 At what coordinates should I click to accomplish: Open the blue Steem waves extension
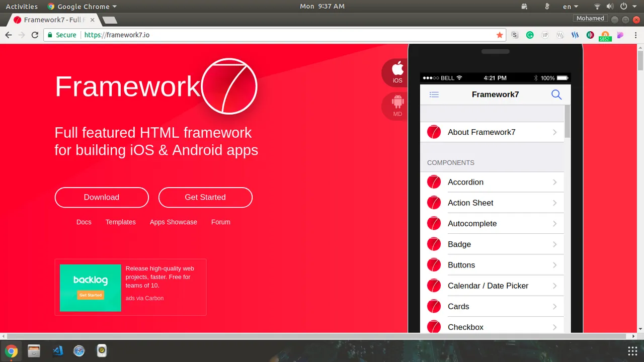pos(575,35)
